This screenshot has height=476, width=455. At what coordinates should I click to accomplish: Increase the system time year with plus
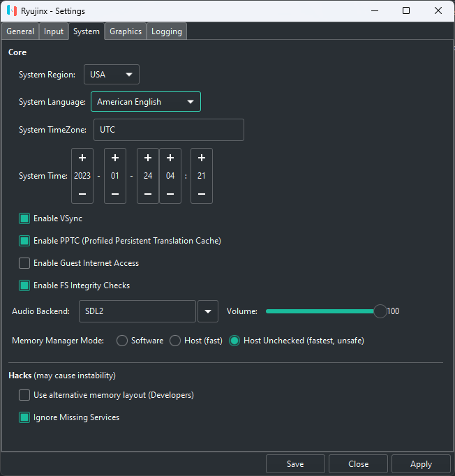pos(82,158)
